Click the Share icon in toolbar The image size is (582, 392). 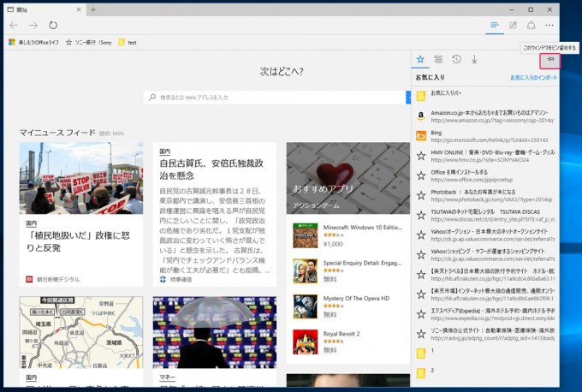[x=532, y=25]
